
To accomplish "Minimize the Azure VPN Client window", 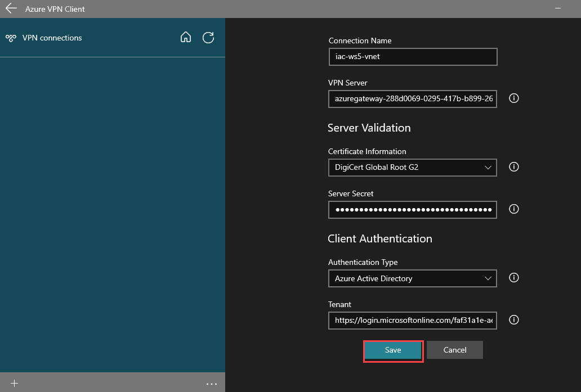I will pyautogui.click(x=558, y=8).
